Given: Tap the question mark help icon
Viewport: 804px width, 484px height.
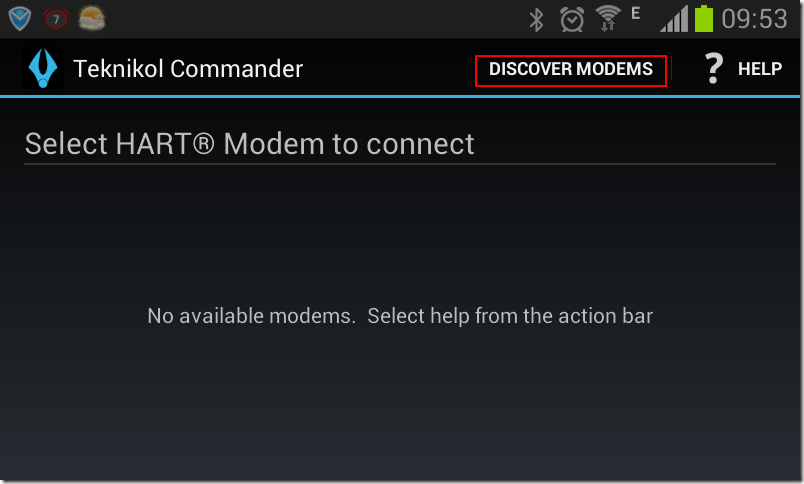Looking at the screenshot, I should click(x=713, y=68).
